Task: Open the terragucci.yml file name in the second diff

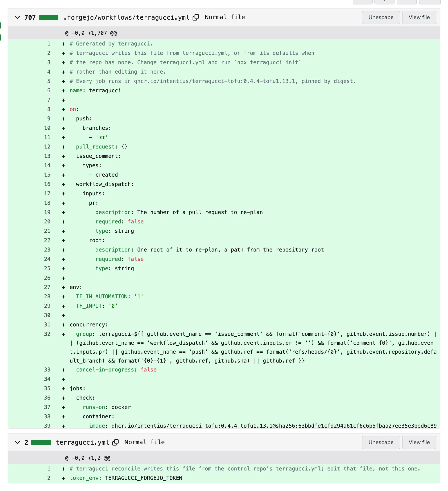Action: [x=82, y=442]
